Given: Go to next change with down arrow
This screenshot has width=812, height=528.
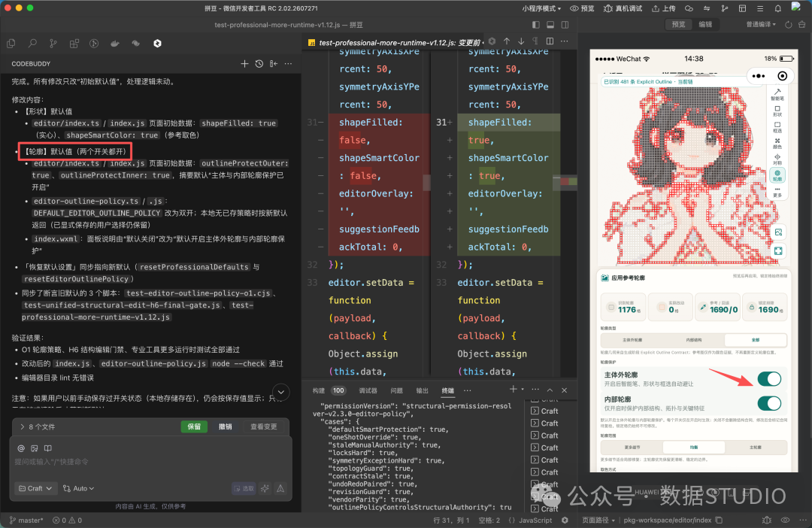Looking at the screenshot, I should pos(521,41).
